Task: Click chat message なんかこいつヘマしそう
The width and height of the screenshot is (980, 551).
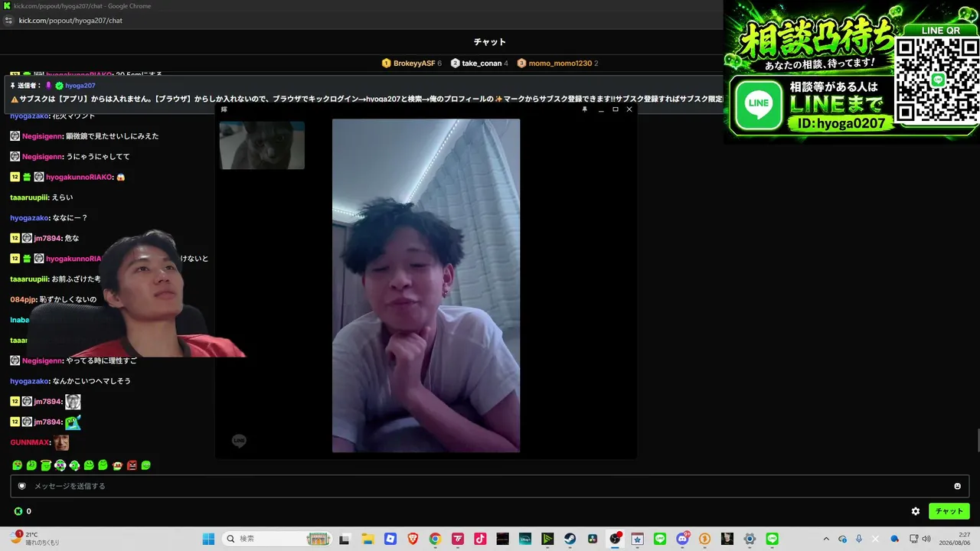Action: click(x=91, y=381)
